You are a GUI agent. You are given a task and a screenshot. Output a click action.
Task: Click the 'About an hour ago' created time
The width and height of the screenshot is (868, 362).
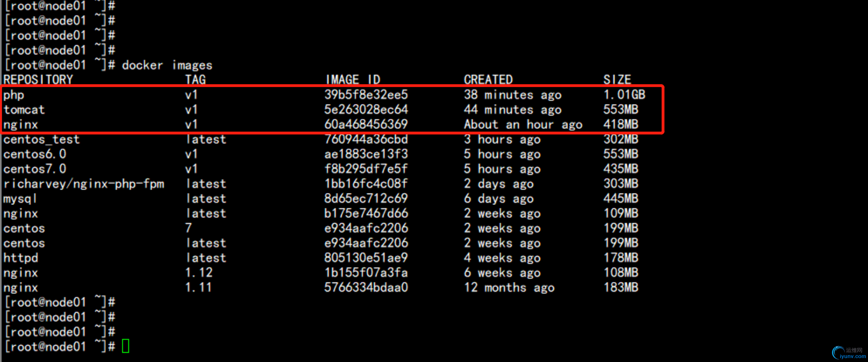[x=523, y=125]
